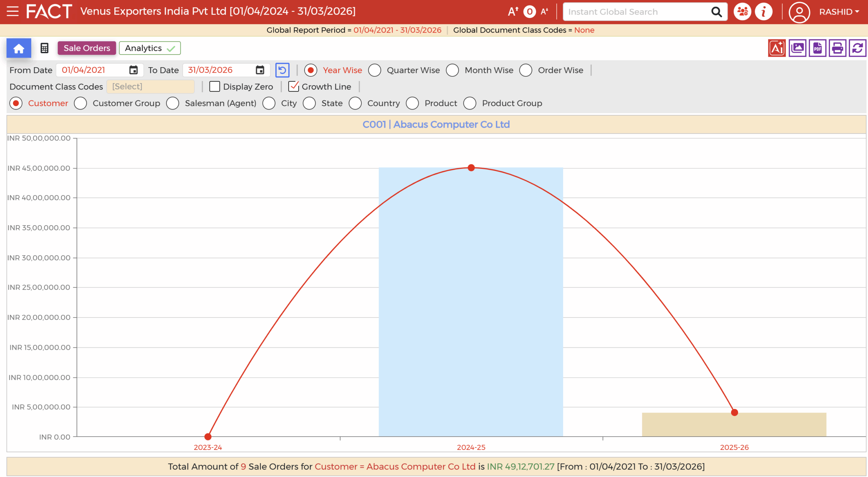Click the 2025-26 growth line point

click(734, 413)
